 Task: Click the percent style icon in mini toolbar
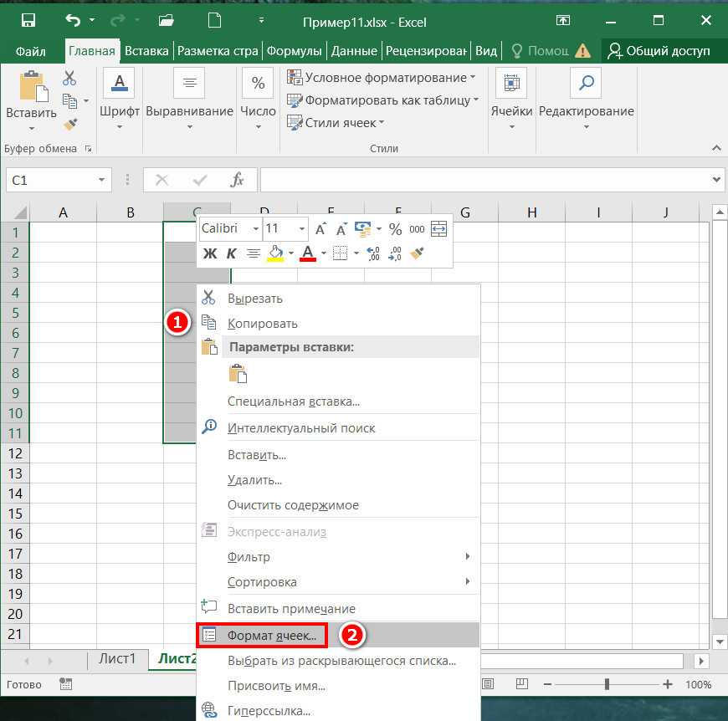click(395, 229)
